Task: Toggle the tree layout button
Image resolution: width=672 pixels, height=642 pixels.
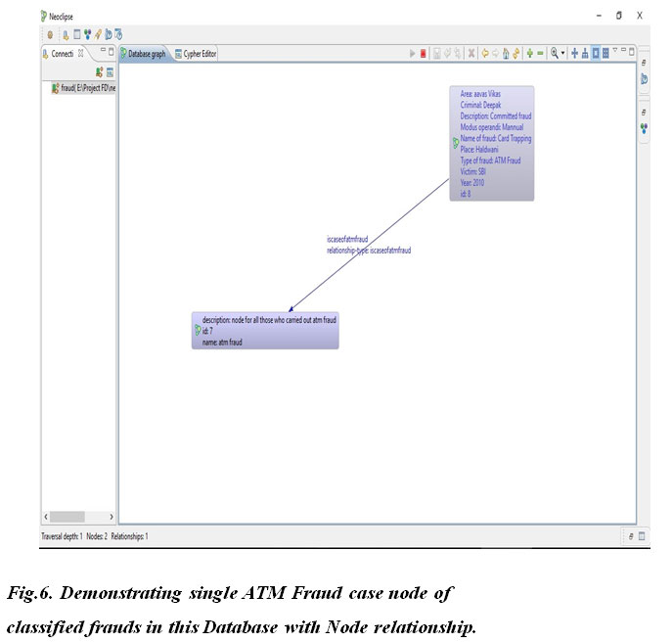Action: (x=585, y=53)
